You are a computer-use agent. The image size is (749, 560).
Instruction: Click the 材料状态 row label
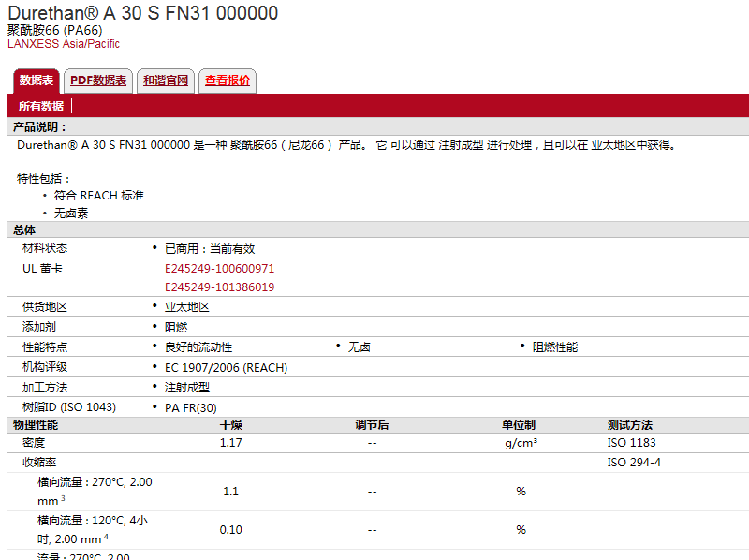[x=45, y=248]
